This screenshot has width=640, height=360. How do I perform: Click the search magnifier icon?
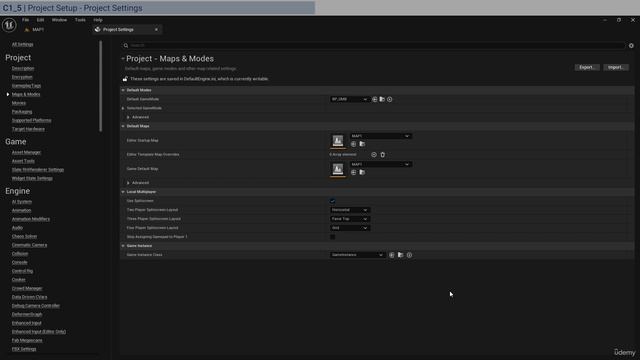click(x=126, y=46)
